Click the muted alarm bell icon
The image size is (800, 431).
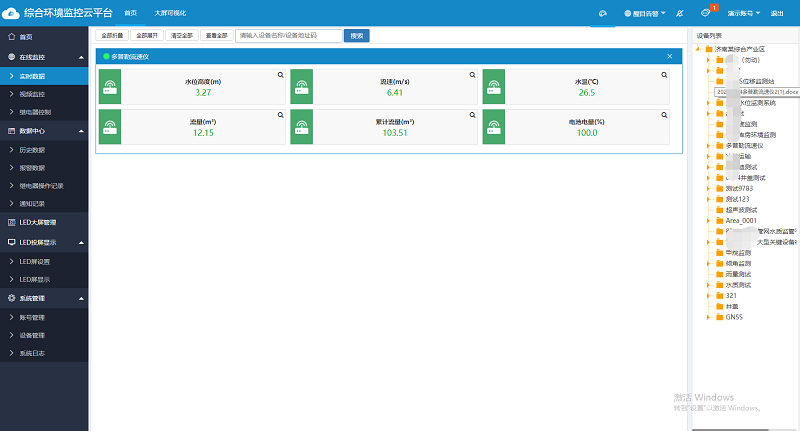click(x=680, y=13)
